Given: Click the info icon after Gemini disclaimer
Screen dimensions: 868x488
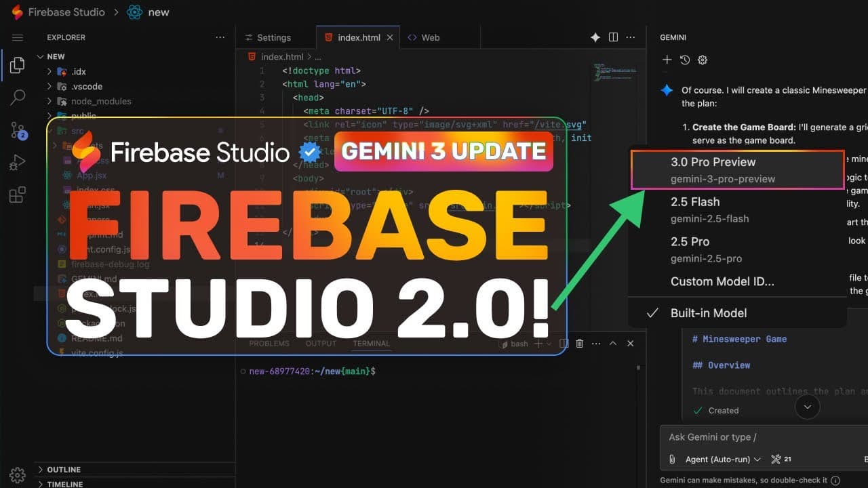Looking at the screenshot, I should coord(835,481).
